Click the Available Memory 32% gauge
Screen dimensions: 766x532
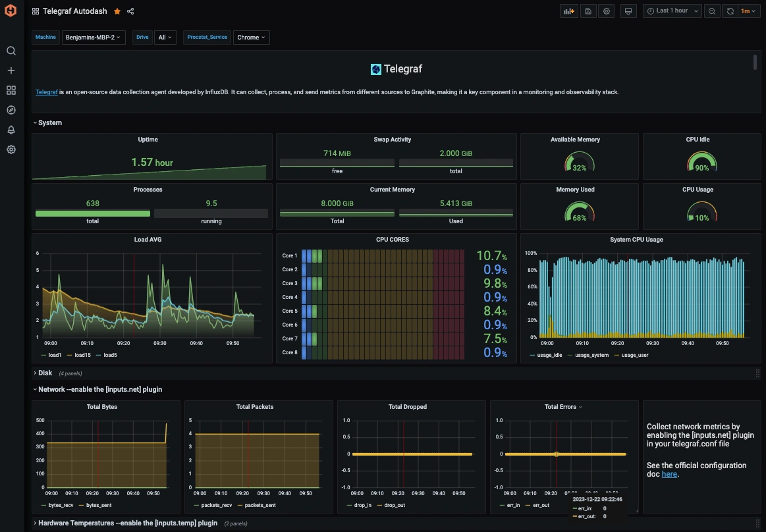(580, 162)
